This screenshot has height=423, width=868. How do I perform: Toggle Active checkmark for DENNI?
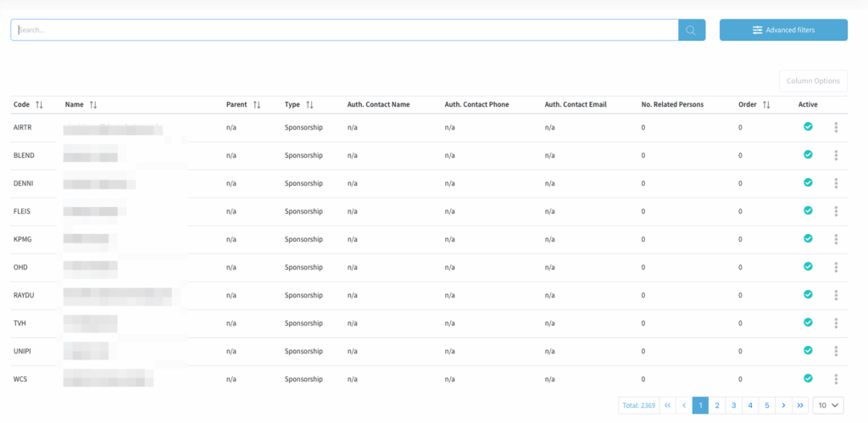808,182
